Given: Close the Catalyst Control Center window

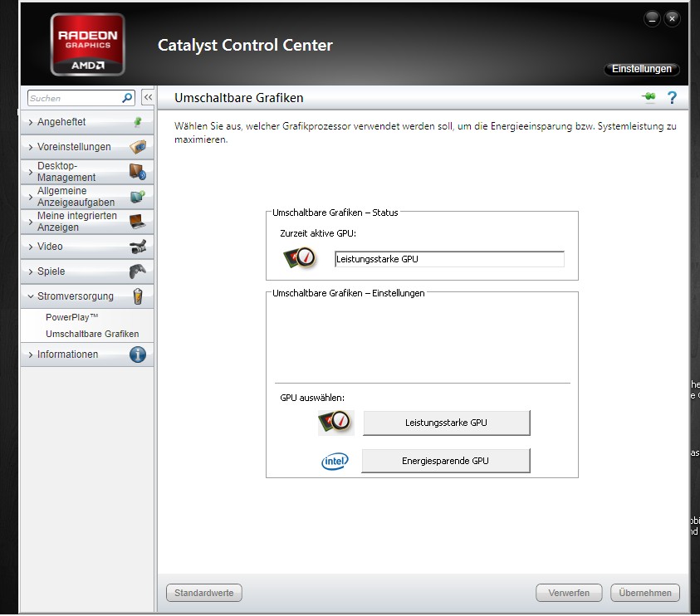Looking at the screenshot, I should click(672, 19).
